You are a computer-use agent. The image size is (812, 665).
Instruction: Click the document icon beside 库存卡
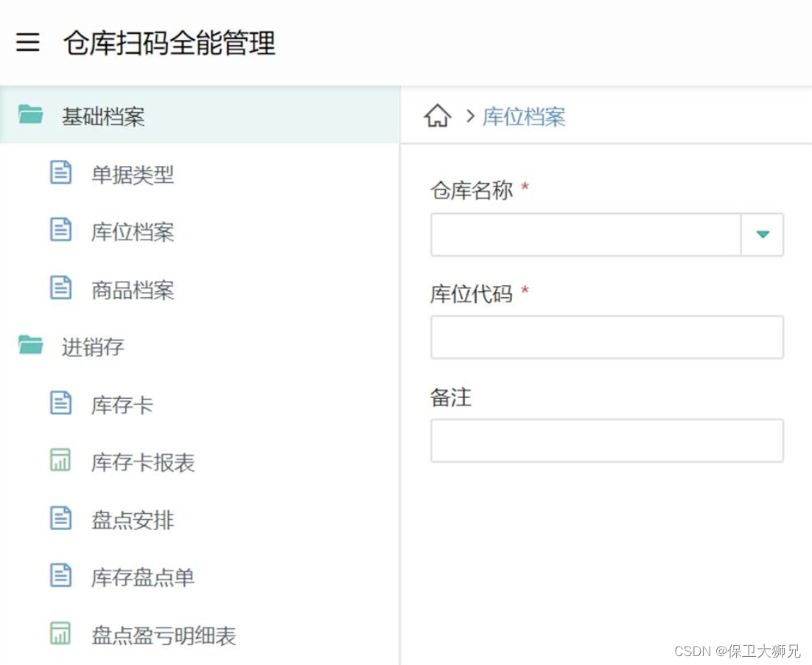(x=60, y=403)
